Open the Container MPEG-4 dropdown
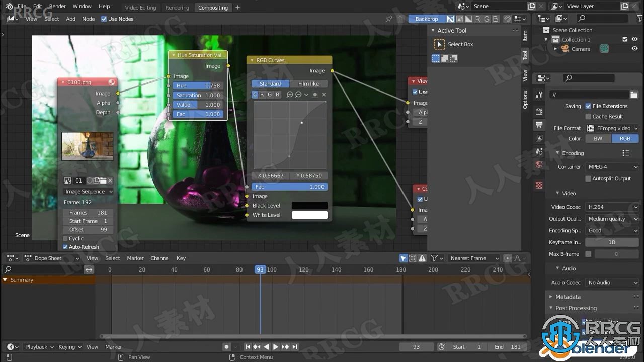The image size is (644, 362). coord(612,167)
